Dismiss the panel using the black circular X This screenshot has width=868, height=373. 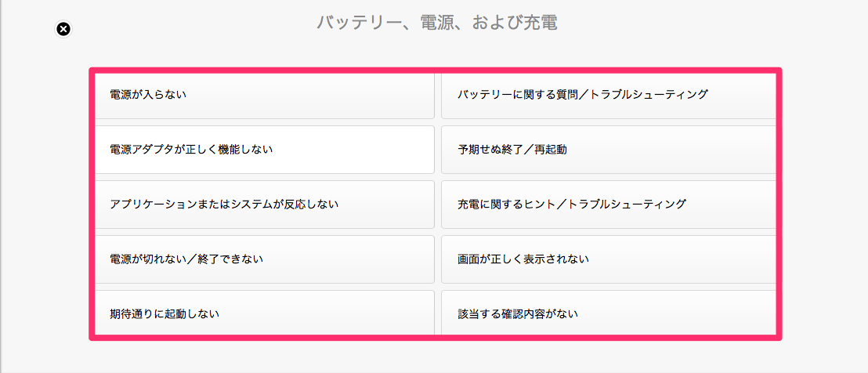63,29
